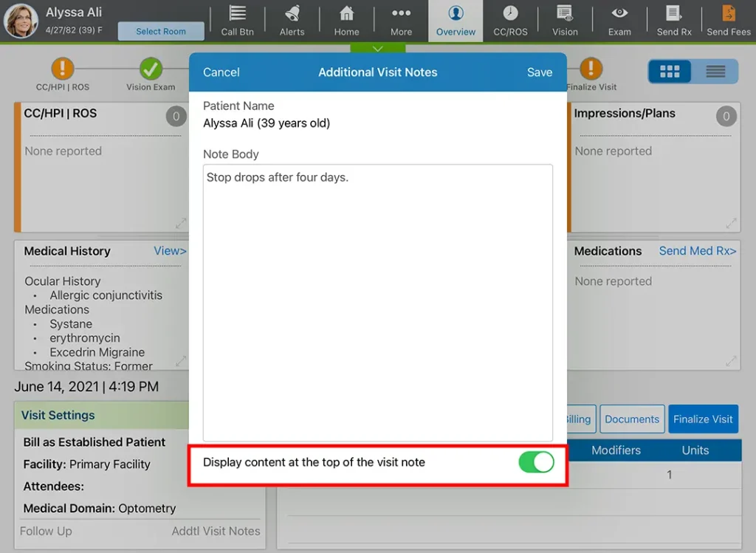Toggle Display content at top of visit note

pyautogui.click(x=536, y=462)
